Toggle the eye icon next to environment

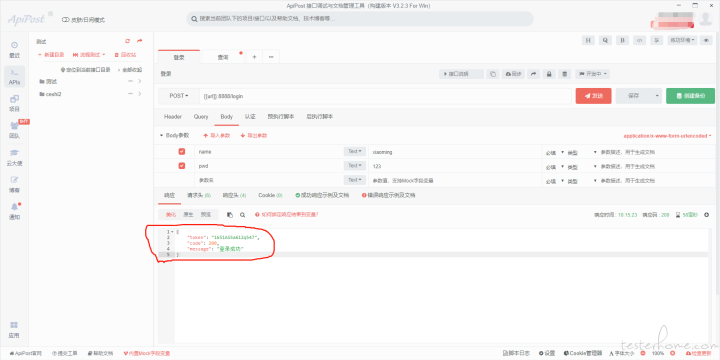pos(706,40)
